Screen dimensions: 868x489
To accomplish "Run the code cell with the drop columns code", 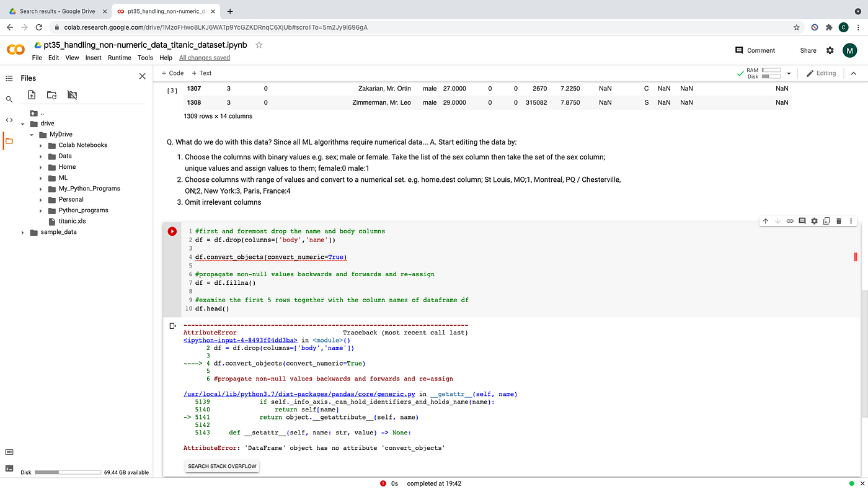I will pos(172,231).
